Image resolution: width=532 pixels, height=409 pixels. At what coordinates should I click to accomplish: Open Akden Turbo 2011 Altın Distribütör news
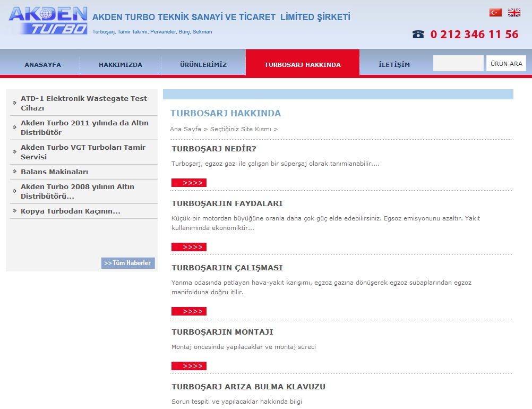pyautogui.click(x=84, y=127)
